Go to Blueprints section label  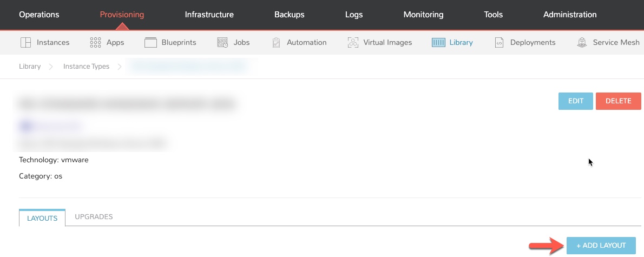(179, 42)
